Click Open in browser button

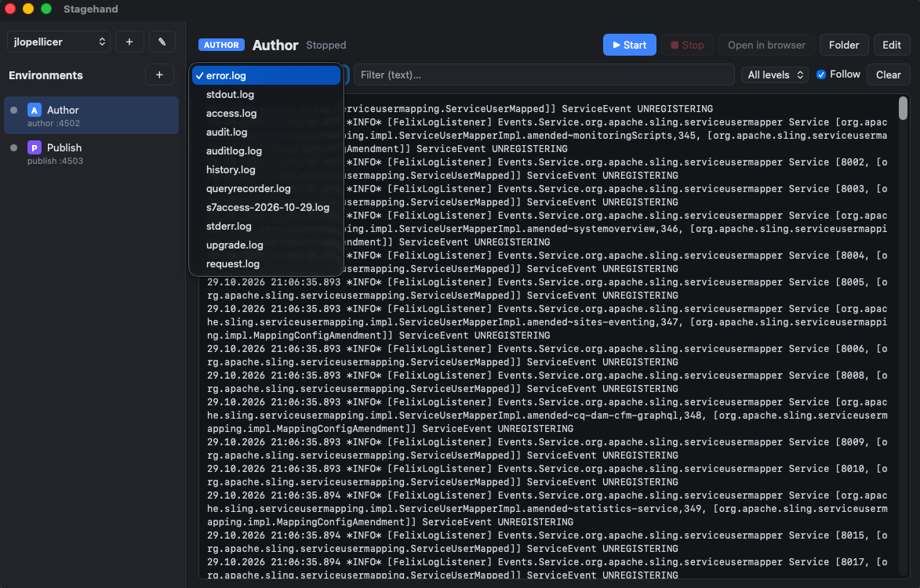(766, 45)
